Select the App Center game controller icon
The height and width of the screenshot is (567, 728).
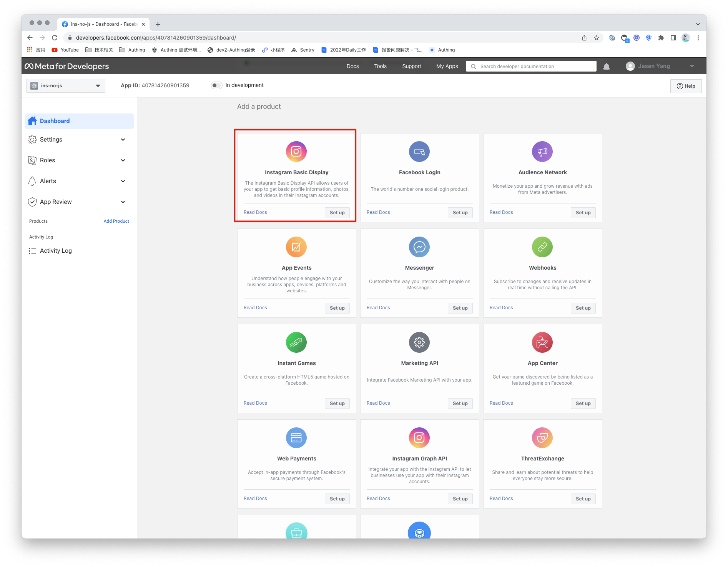[542, 342]
